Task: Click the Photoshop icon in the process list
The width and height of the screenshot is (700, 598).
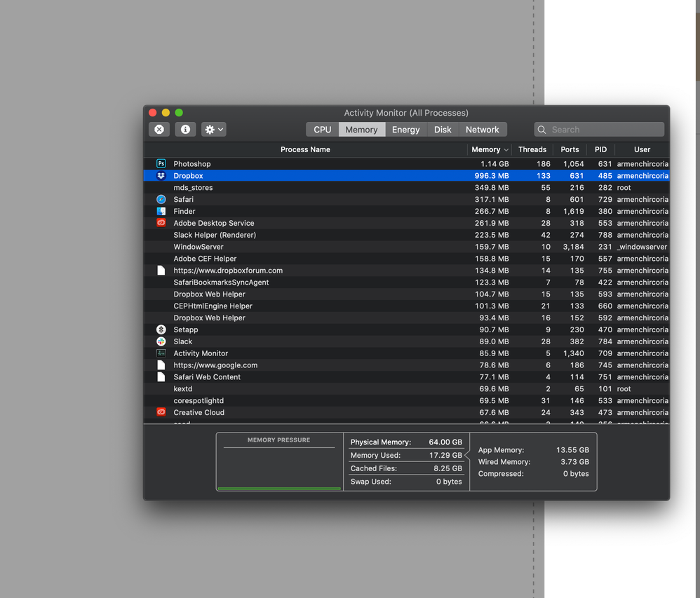Action: tap(161, 163)
